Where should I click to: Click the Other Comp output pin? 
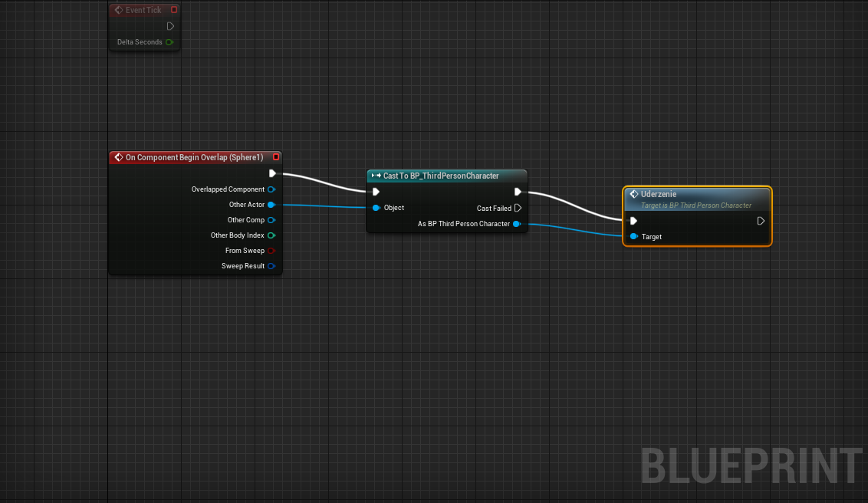(x=271, y=220)
